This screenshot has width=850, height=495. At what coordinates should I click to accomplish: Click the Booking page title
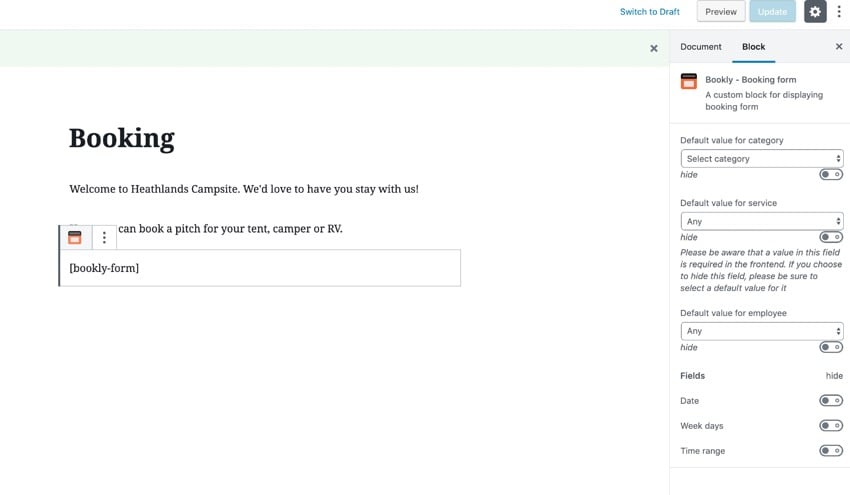(122, 138)
